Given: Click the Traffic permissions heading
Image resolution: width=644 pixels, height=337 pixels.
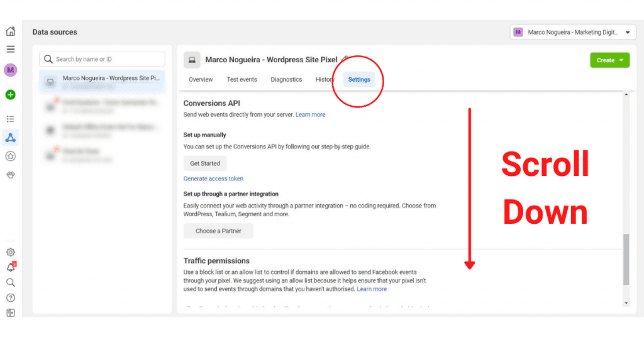Looking at the screenshot, I should point(216,261).
